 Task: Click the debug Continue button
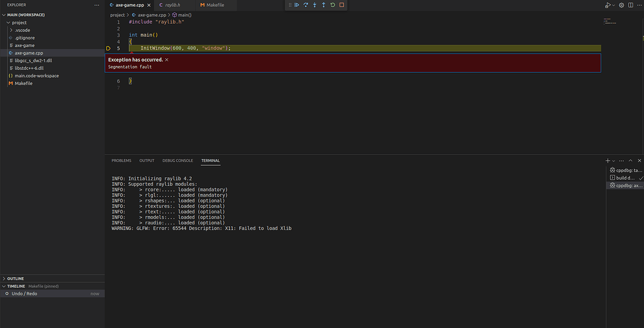click(x=297, y=5)
